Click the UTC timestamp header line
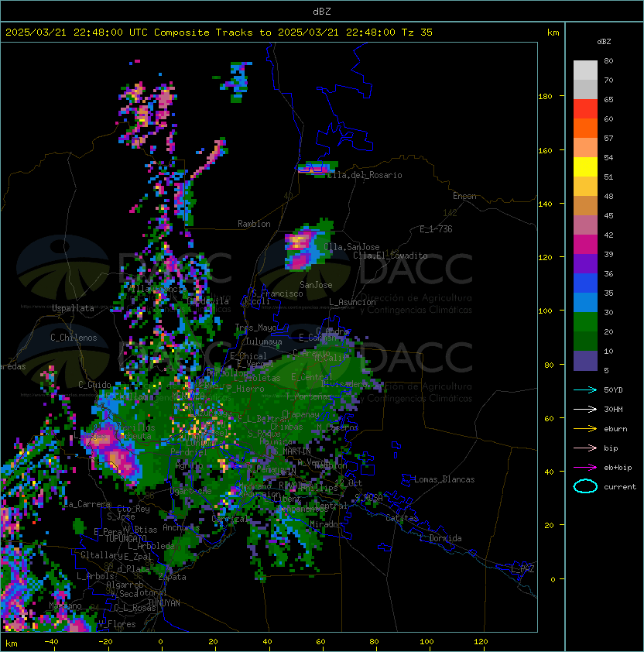 (x=219, y=33)
